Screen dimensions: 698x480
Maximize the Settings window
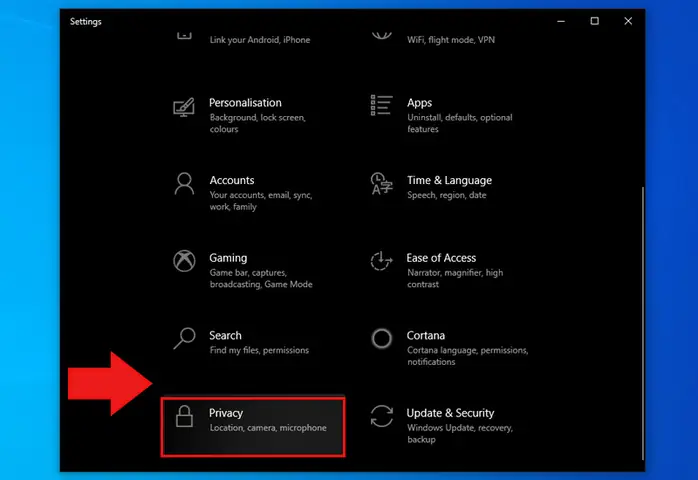[x=594, y=21]
